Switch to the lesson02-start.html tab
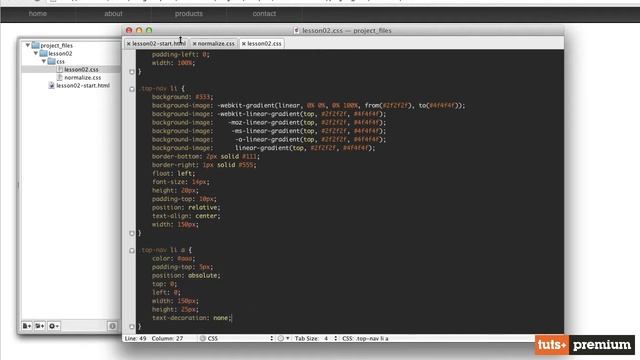 159,43
